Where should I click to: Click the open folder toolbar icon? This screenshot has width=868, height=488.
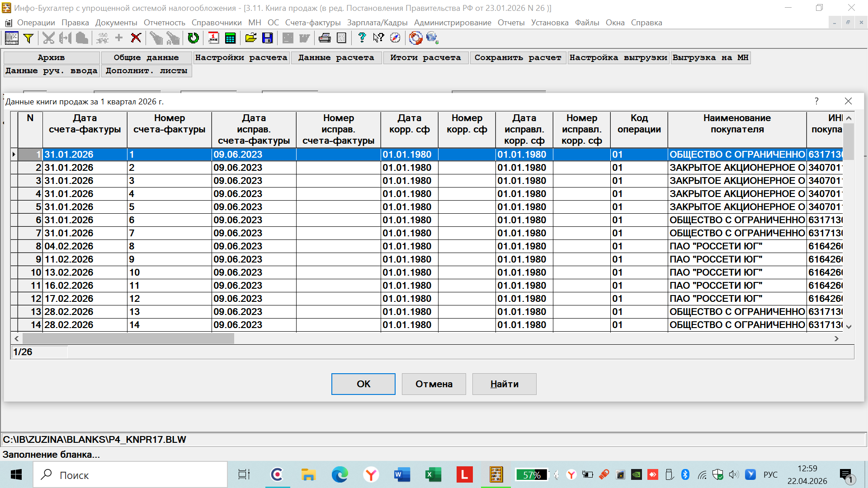(x=250, y=38)
